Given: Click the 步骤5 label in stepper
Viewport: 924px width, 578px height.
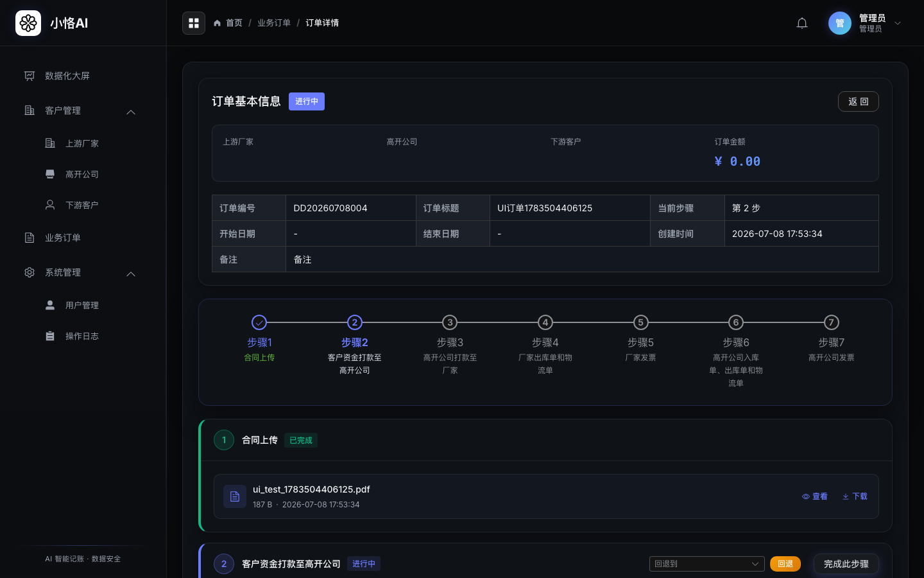Looking at the screenshot, I should (x=640, y=343).
